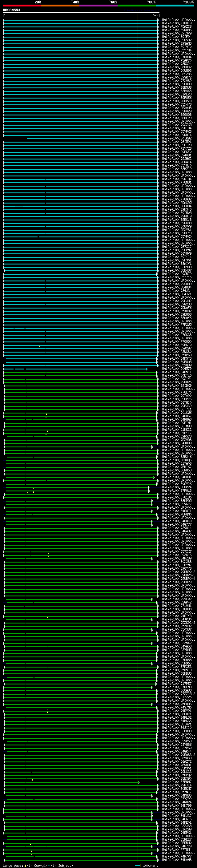Click the cyan ~100% identity legend bar
Viewport: 197px width, 868px height.
[175, 6]
